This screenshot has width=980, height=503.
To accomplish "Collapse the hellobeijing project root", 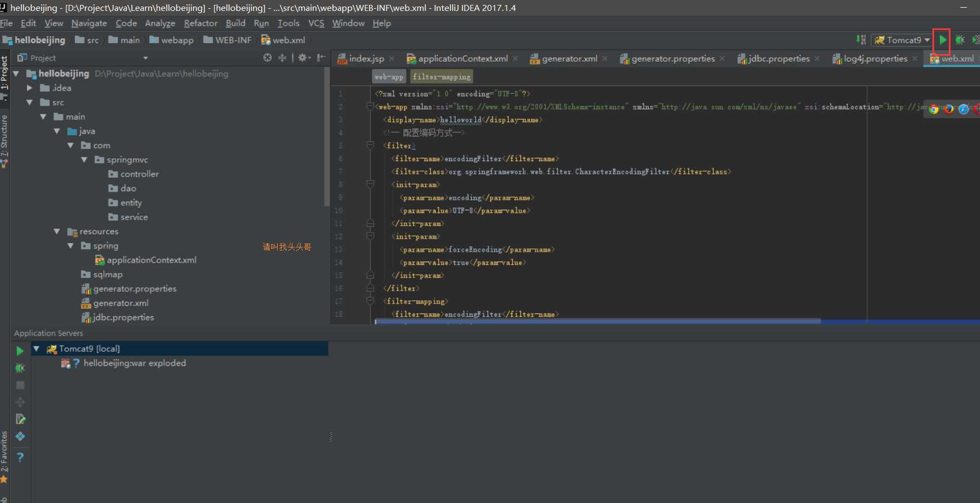I will (16, 73).
